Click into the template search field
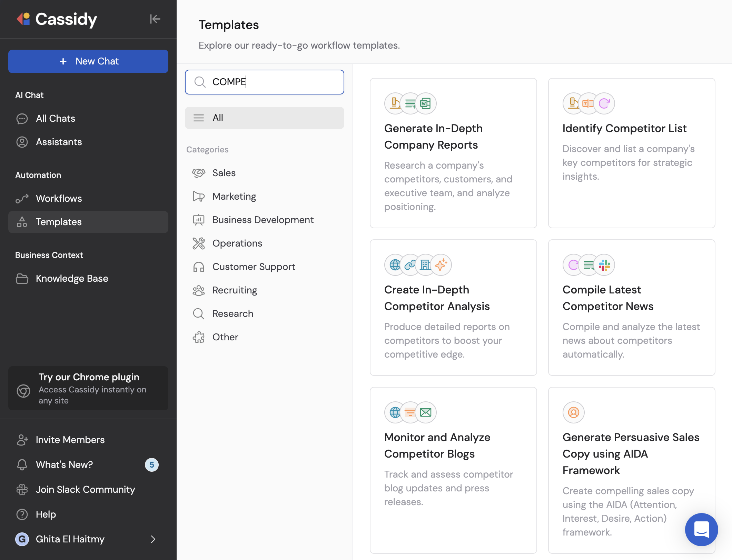 click(x=265, y=82)
